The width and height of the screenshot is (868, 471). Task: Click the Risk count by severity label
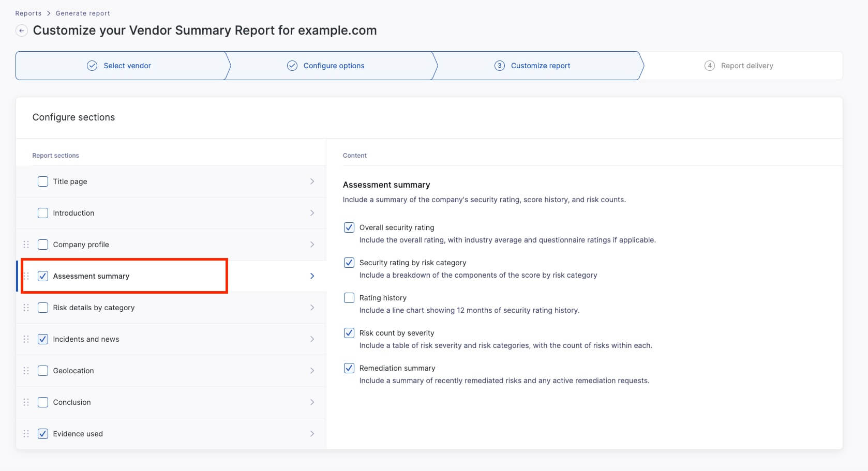397,333
